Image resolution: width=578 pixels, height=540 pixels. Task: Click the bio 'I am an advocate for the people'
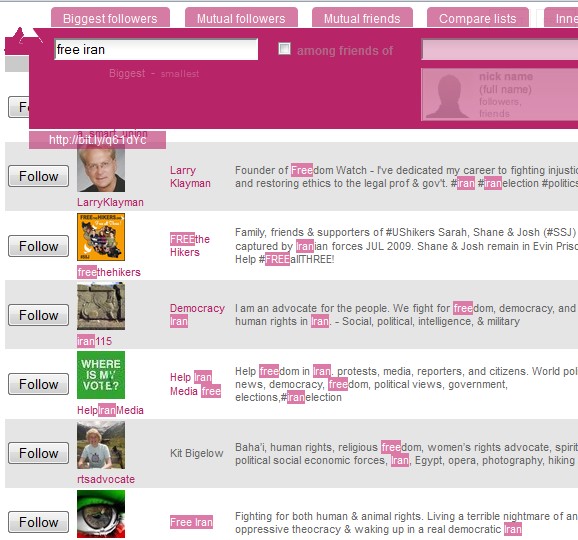406,315
